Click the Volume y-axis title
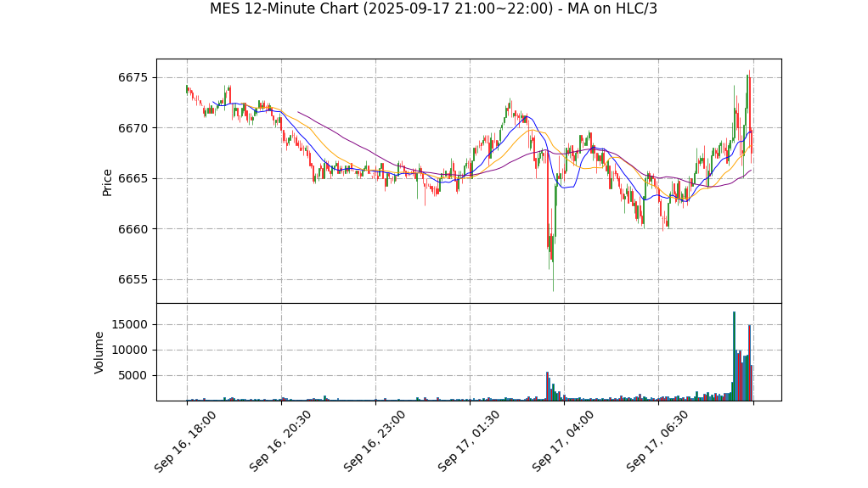868x488 pixels. (x=99, y=352)
